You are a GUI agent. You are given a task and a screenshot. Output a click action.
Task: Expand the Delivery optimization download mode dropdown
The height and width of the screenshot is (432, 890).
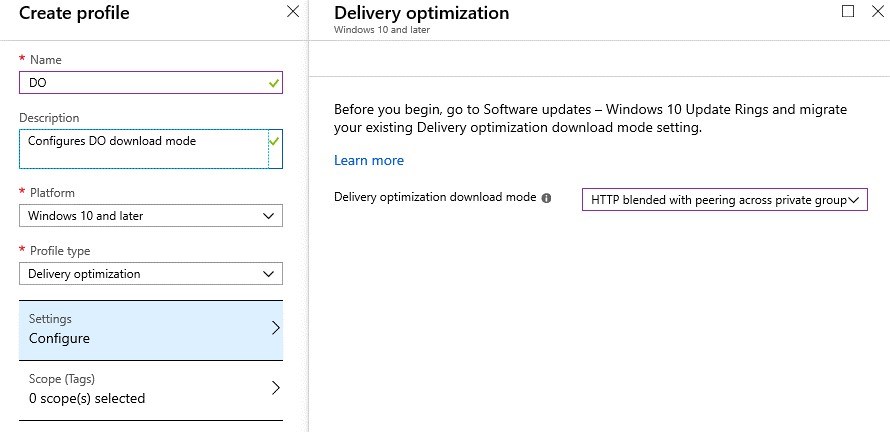(724, 200)
